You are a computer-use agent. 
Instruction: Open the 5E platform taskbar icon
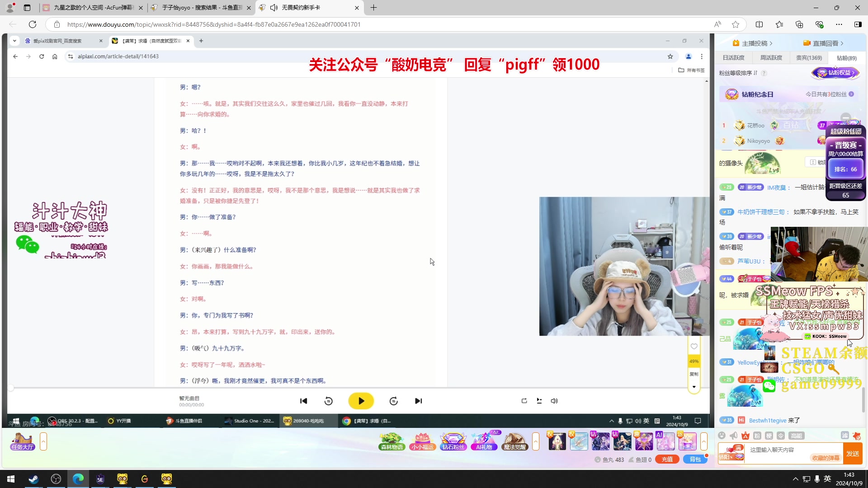click(x=100, y=479)
